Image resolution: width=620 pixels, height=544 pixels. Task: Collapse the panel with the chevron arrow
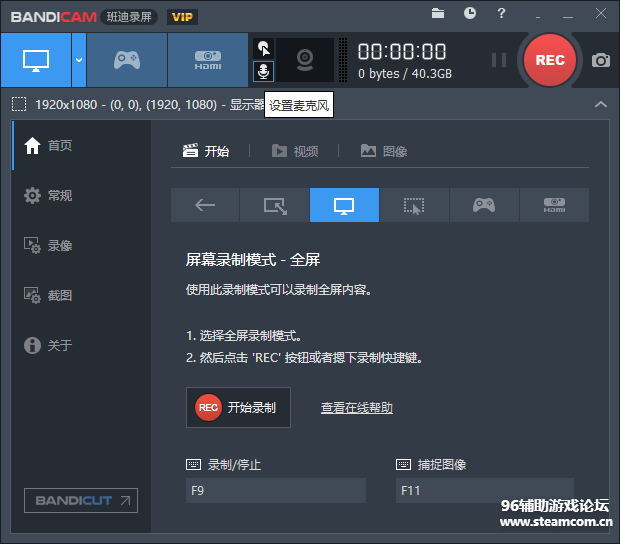600,104
